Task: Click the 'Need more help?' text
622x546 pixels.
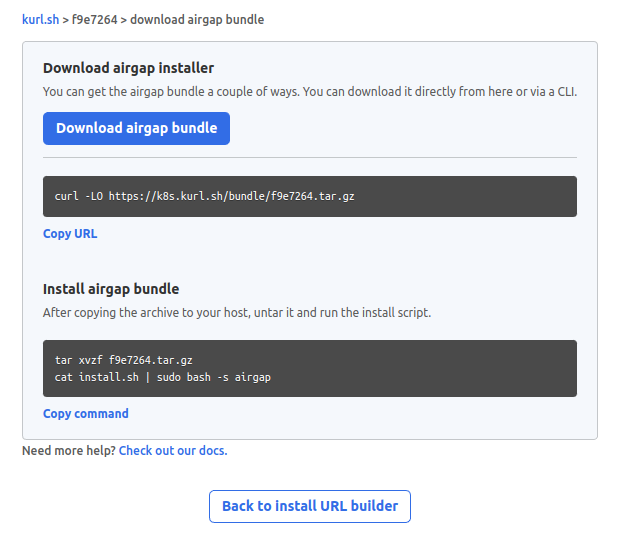Action: click(x=69, y=450)
